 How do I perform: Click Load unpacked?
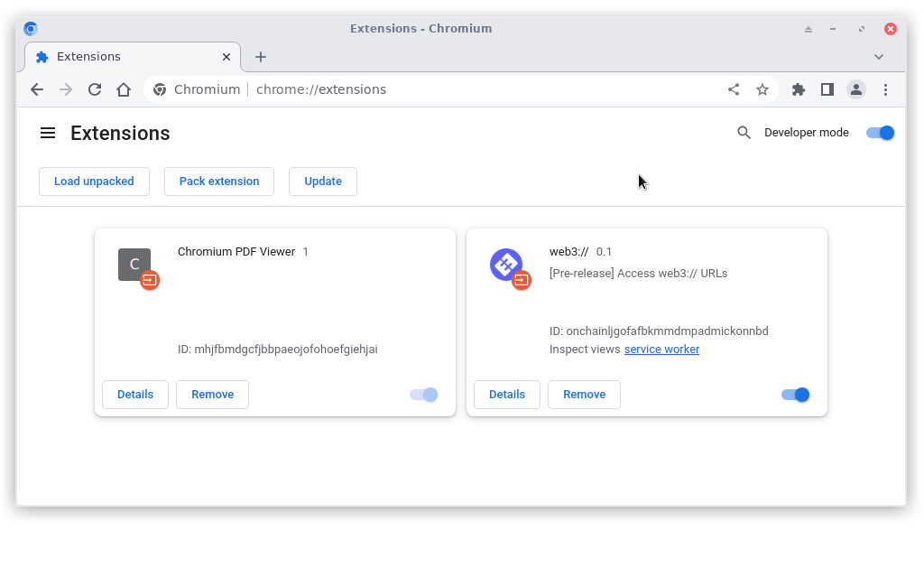[x=94, y=181]
